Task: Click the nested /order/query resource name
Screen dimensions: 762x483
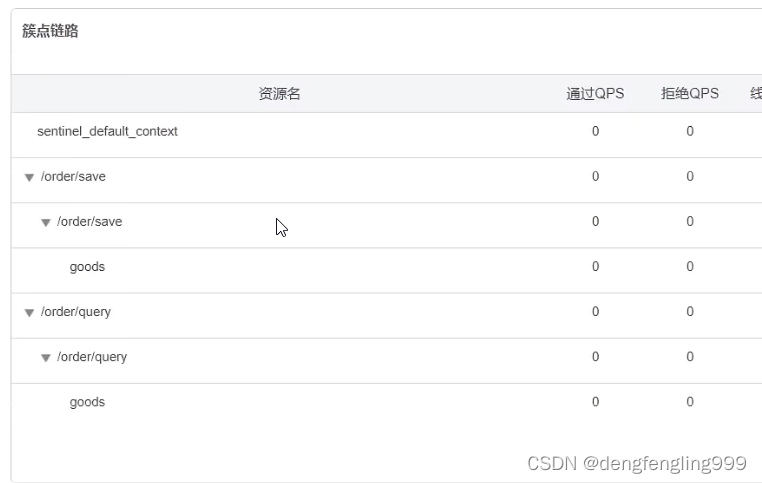Action: point(92,357)
